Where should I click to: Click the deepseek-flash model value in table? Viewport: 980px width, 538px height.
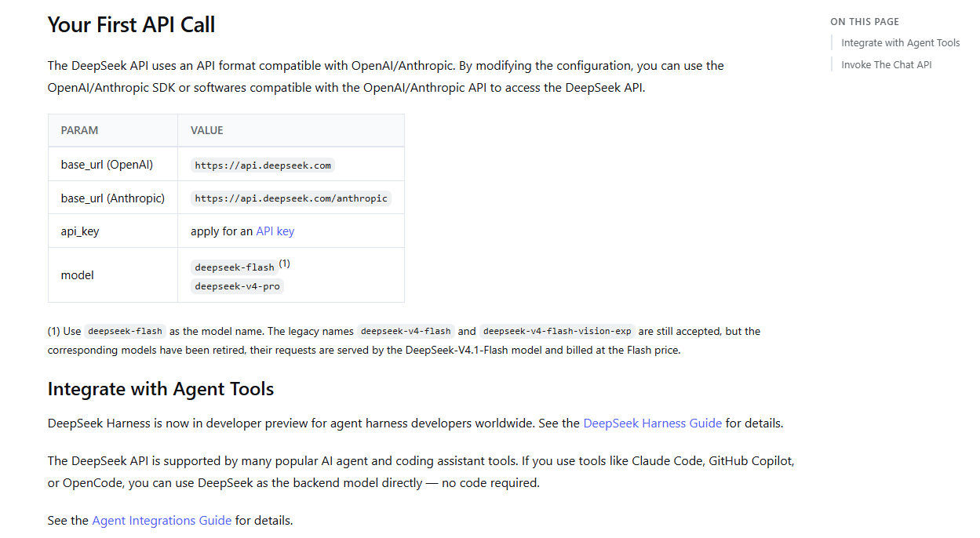(x=235, y=267)
